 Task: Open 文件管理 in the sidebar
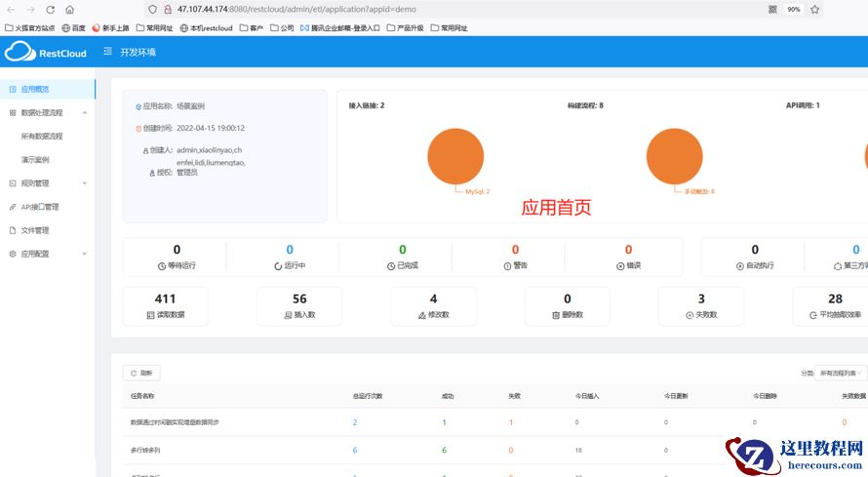[x=34, y=230]
